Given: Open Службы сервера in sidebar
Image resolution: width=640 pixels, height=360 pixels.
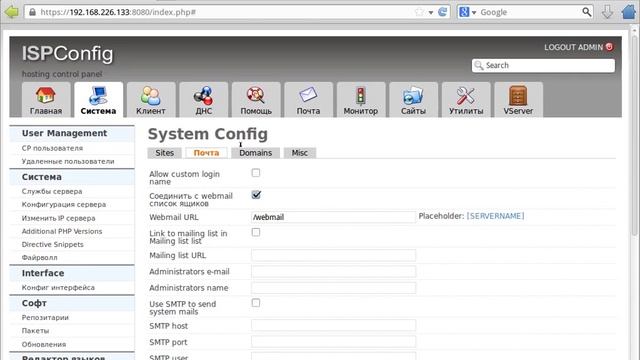Looking at the screenshot, I should pyautogui.click(x=52, y=191).
